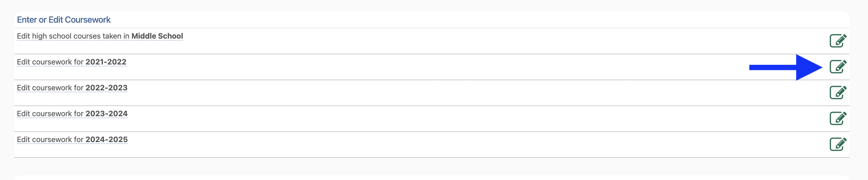Click the pencil icon for 2022-2023 coursework
The image size is (868, 180).
(x=838, y=92)
